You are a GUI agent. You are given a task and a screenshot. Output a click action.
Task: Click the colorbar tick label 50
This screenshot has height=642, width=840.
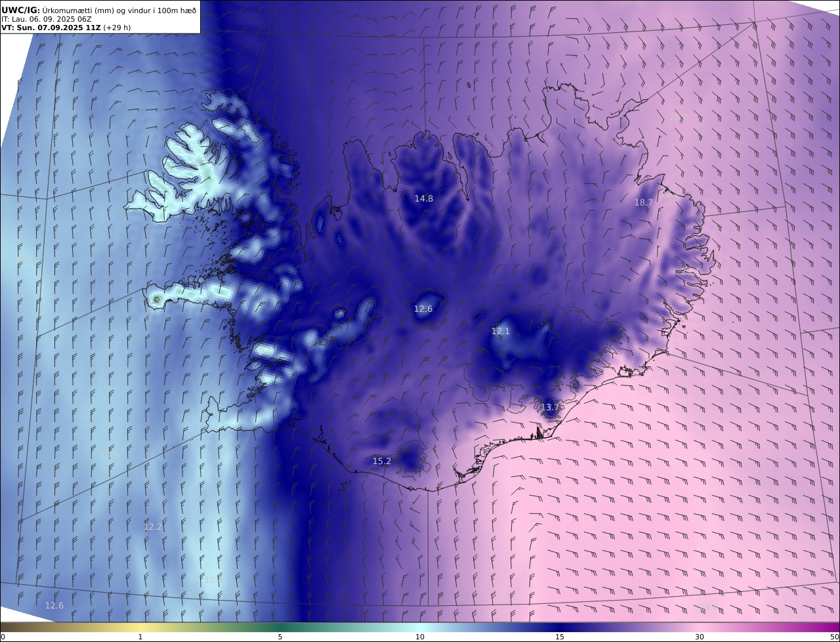(x=835, y=637)
